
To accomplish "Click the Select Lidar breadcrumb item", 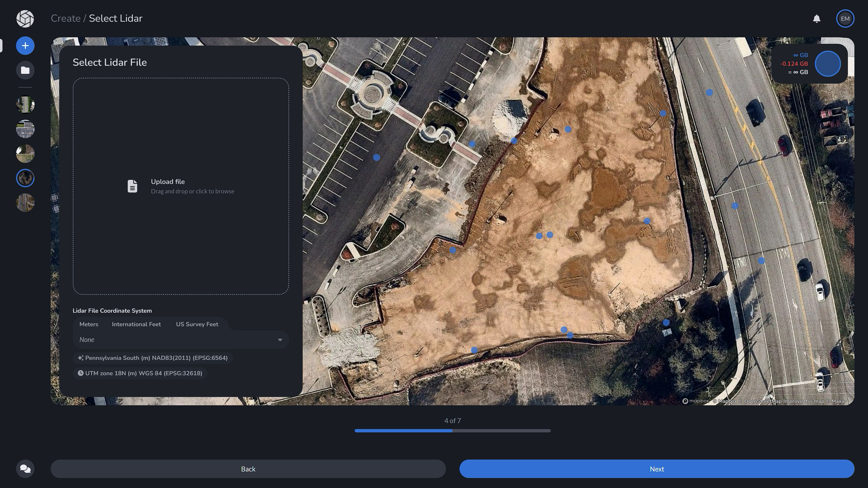I will 116,18.
